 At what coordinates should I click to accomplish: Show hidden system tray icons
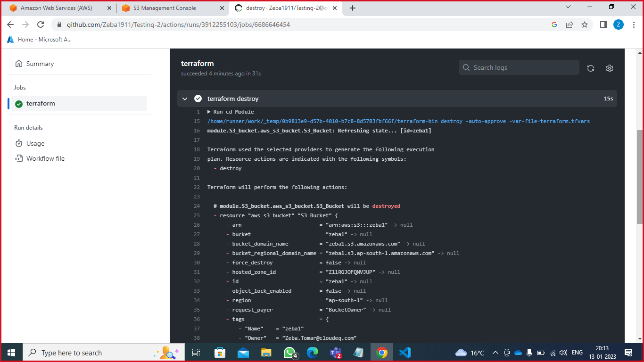tap(495, 353)
